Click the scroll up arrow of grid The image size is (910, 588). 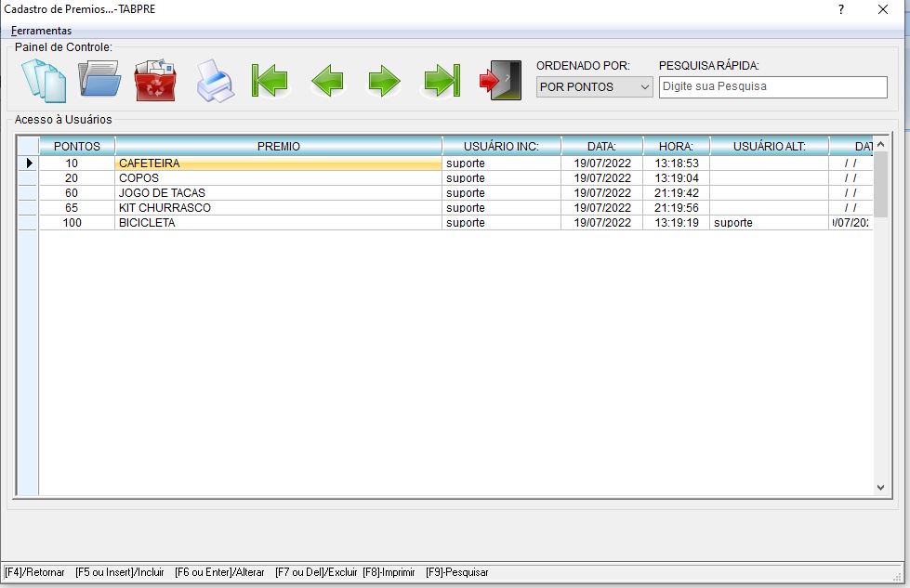click(880, 144)
